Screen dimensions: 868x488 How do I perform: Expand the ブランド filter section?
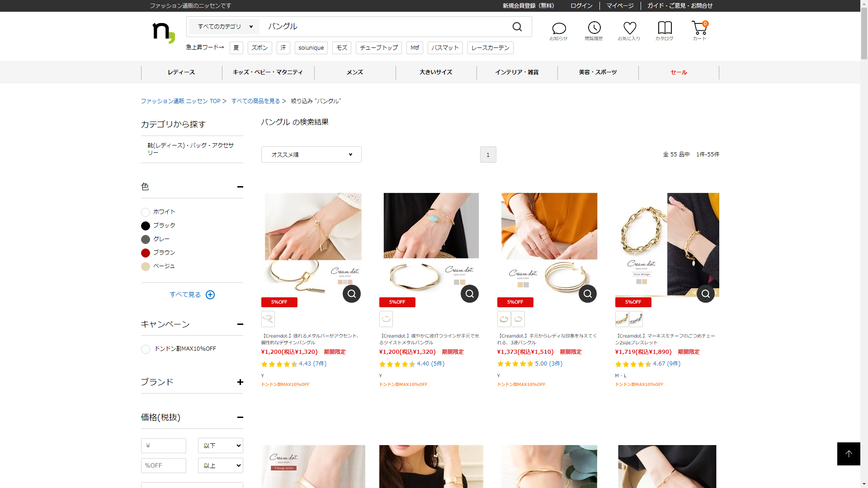[x=240, y=382]
